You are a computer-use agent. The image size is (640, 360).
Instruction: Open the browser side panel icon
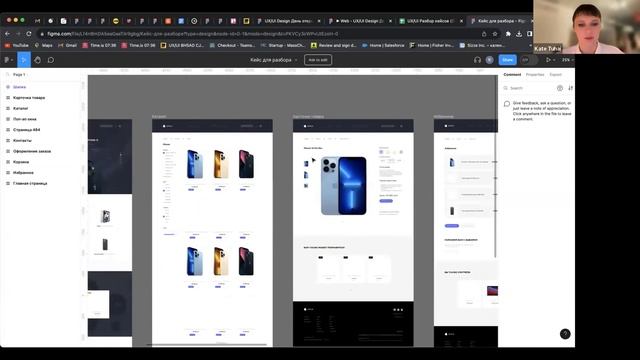pos(529,34)
